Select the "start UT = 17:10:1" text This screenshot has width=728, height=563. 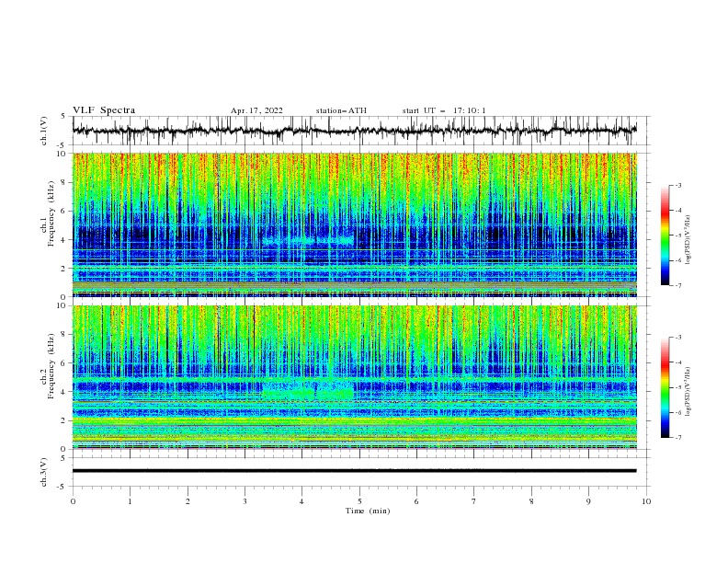pyautogui.click(x=444, y=110)
